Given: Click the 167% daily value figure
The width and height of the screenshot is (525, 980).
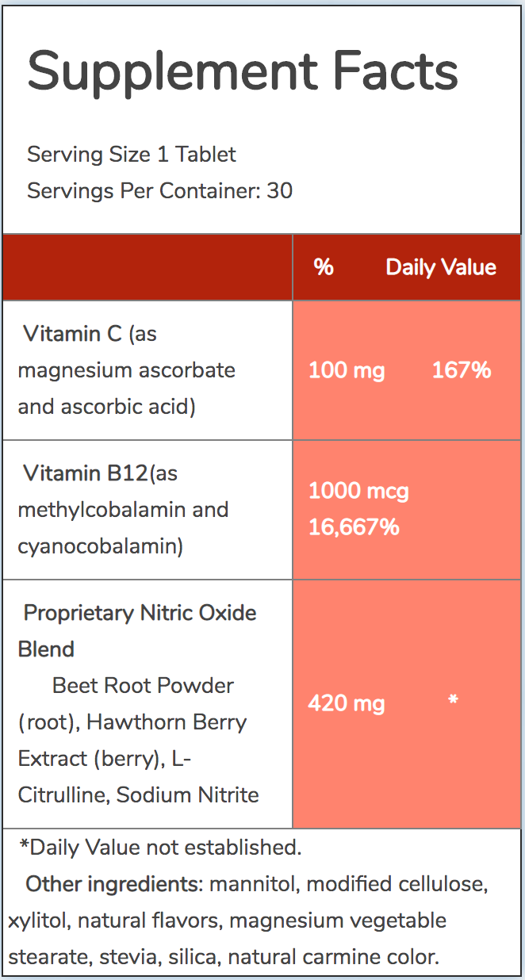Looking at the screenshot, I should click(x=462, y=370).
